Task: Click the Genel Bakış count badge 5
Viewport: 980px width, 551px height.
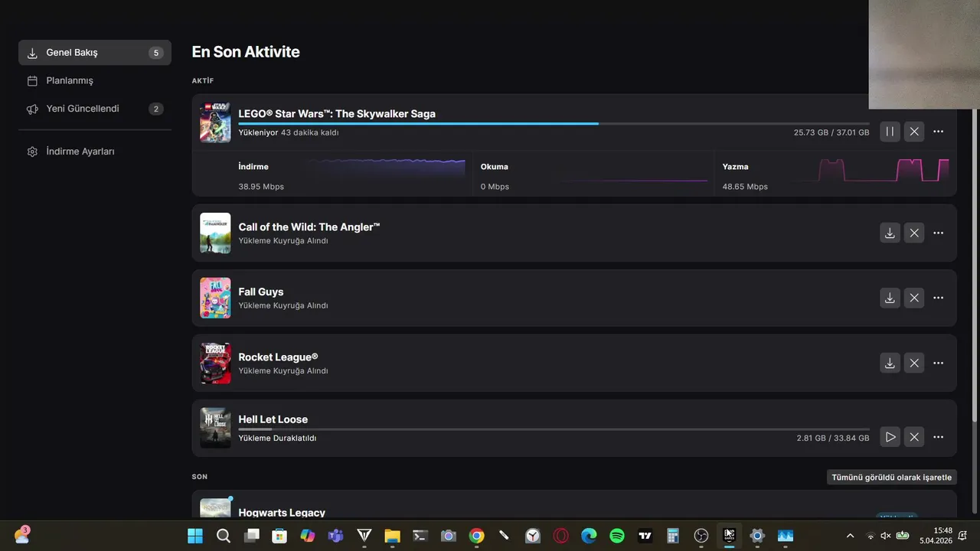Action: (156, 53)
